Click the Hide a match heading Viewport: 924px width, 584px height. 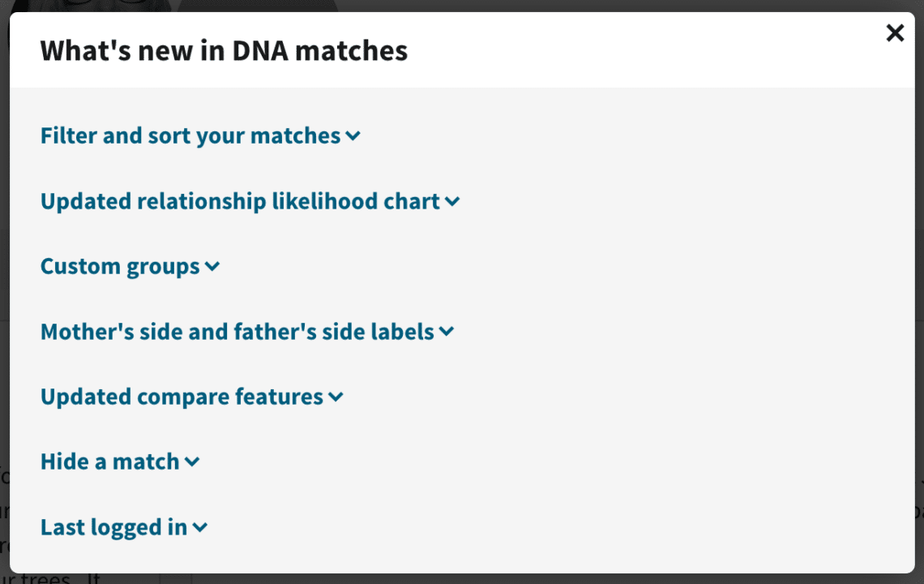(109, 462)
